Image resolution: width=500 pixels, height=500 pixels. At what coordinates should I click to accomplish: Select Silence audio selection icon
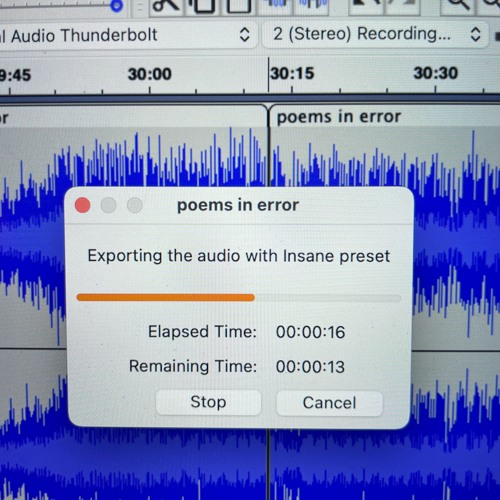[312, 4]
